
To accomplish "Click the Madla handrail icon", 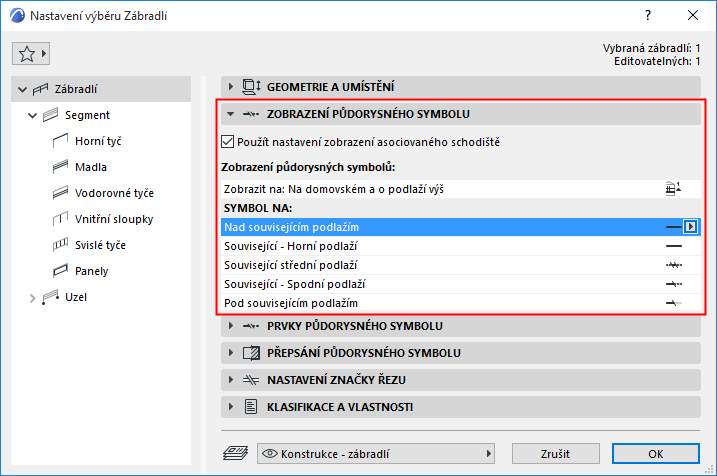I will [58, 167].
